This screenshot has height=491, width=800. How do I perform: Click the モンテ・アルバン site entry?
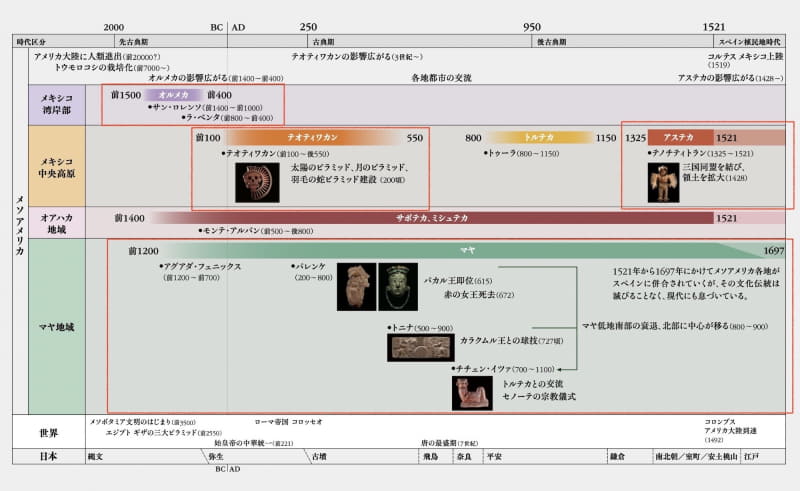[x=256, y=231]
